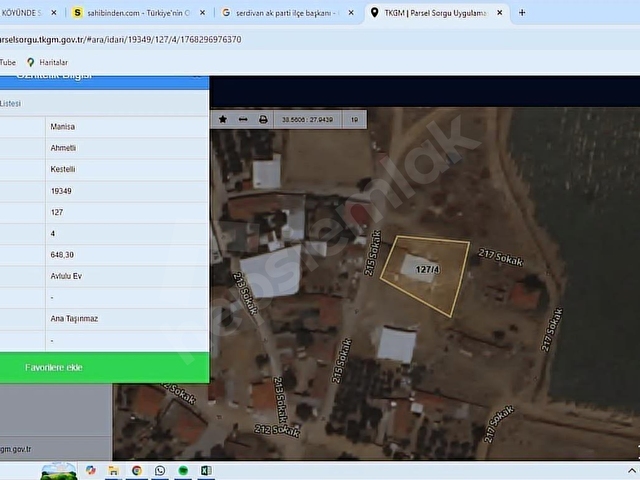Select the measure distance tool icon

243,119
